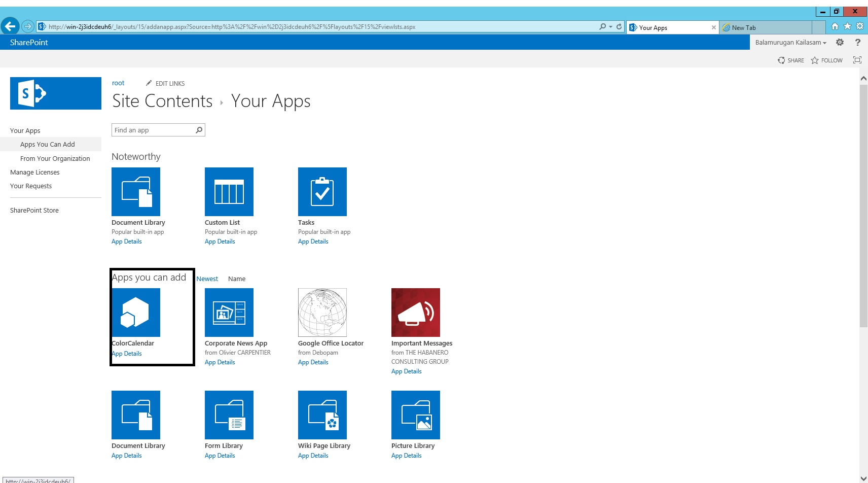The width and height of the screenshot is (868, 483).
Task: Expand the Balamurugan Kailasam user menu
Action: 790,43
